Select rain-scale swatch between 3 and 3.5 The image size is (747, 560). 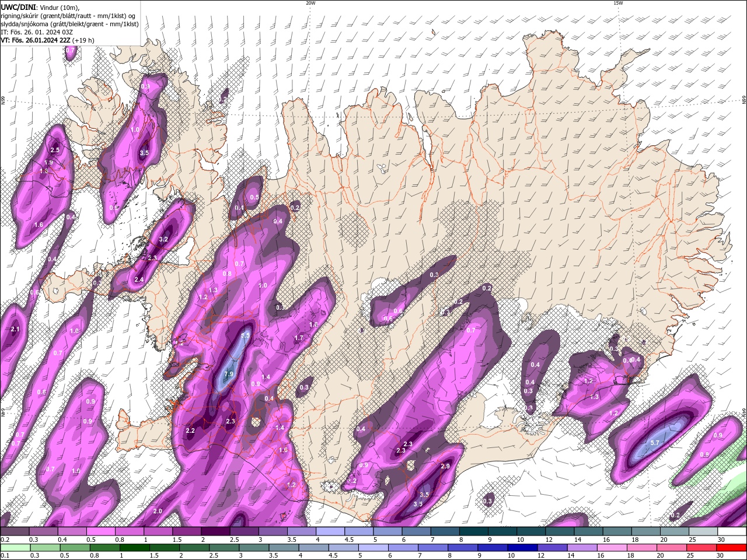click(254, 548)
